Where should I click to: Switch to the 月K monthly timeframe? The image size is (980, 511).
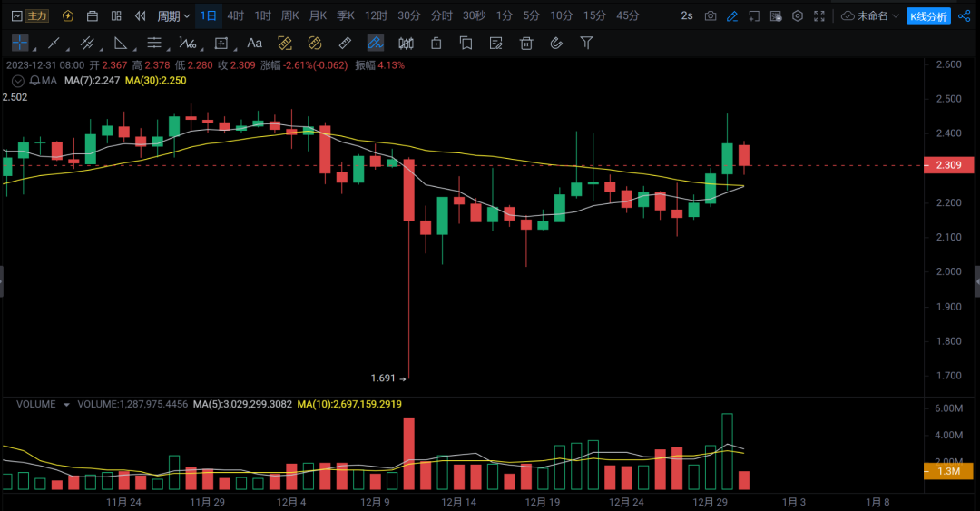pos(318,15)
